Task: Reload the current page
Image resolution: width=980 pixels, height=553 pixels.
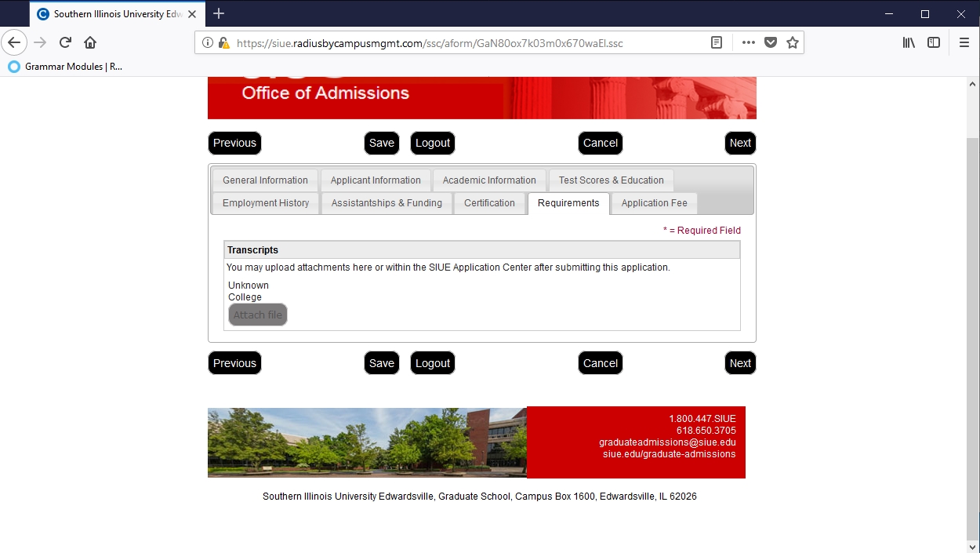Action: [x=65, y=42]
